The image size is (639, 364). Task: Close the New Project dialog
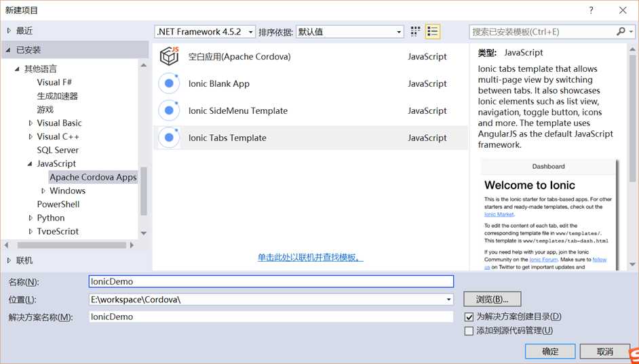click(x=623, y=10)
